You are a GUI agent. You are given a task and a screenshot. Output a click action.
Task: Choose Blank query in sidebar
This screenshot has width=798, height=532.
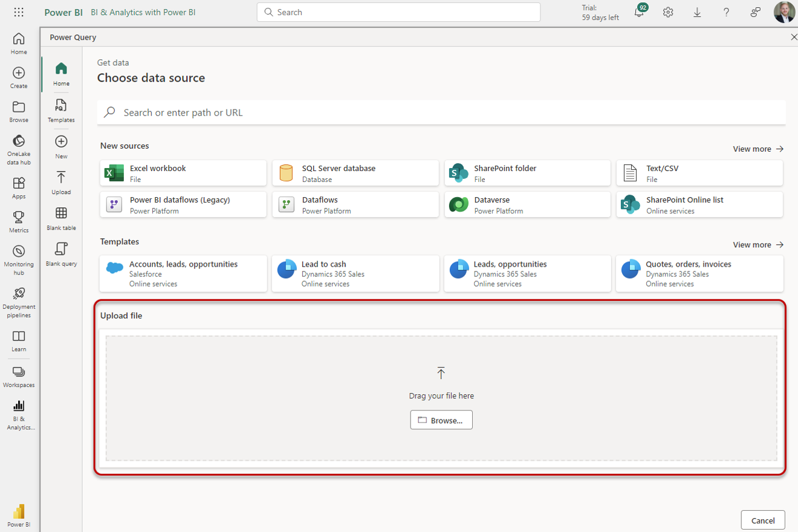tap(61, 254)
